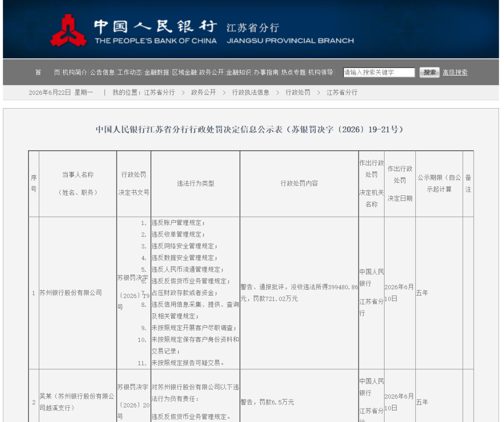Click the 公示期限 column header
The width and height of the screenshot is (504, 422).
(439, 183)
